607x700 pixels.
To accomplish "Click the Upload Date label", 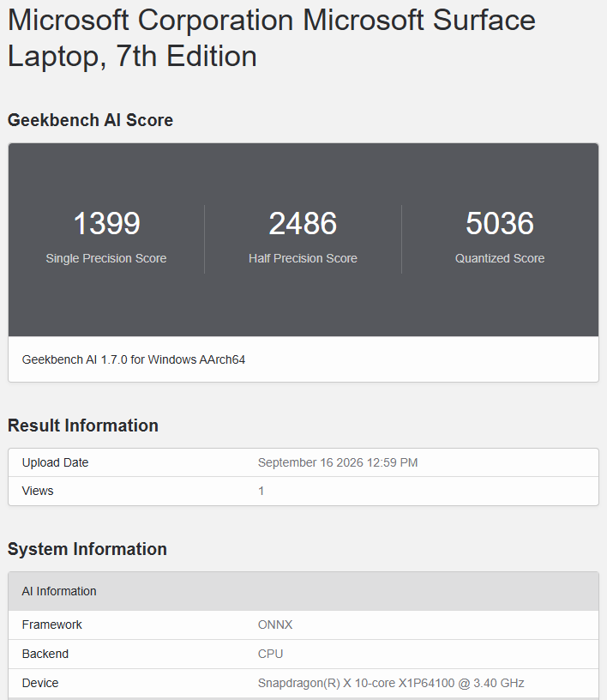I will pyautogui.click(x=56, y=462).
